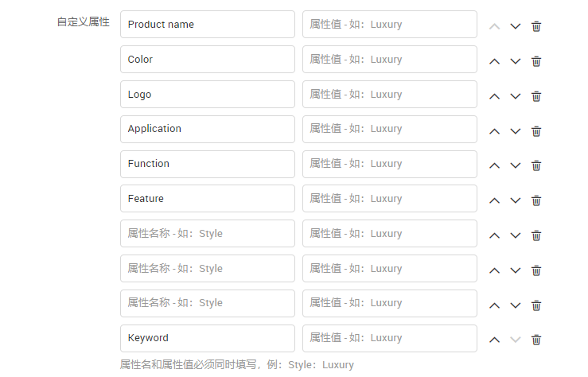The height and width of the screenshot is (377, 588).
Task: Click the empty name field directly below Feature
Action: pyautogui.click(x=208, y=234)
